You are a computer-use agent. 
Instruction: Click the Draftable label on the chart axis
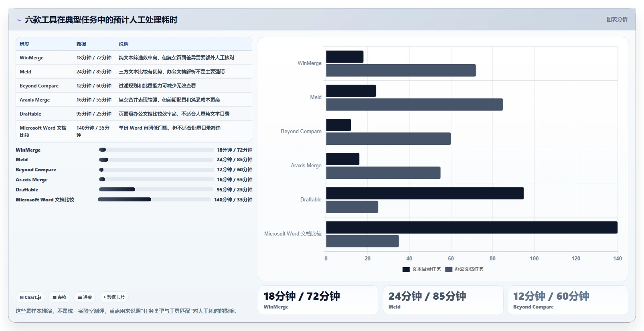[x=311, y=199]
